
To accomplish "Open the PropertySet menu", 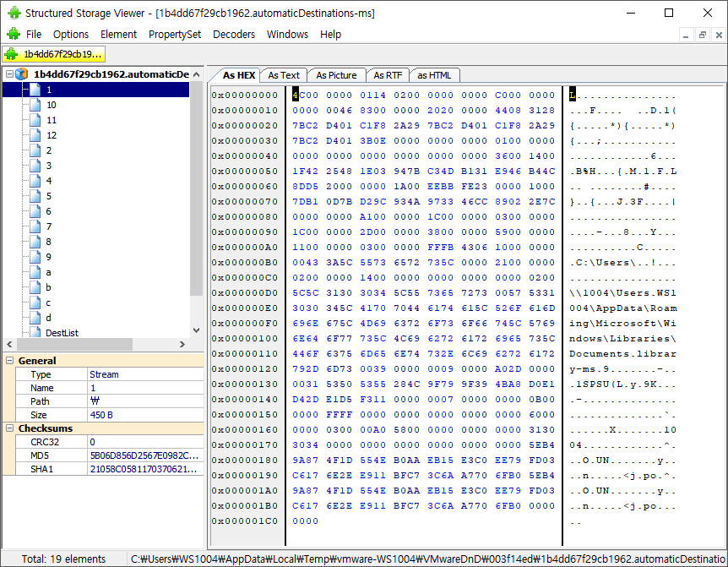I will (x=175, y=35).
